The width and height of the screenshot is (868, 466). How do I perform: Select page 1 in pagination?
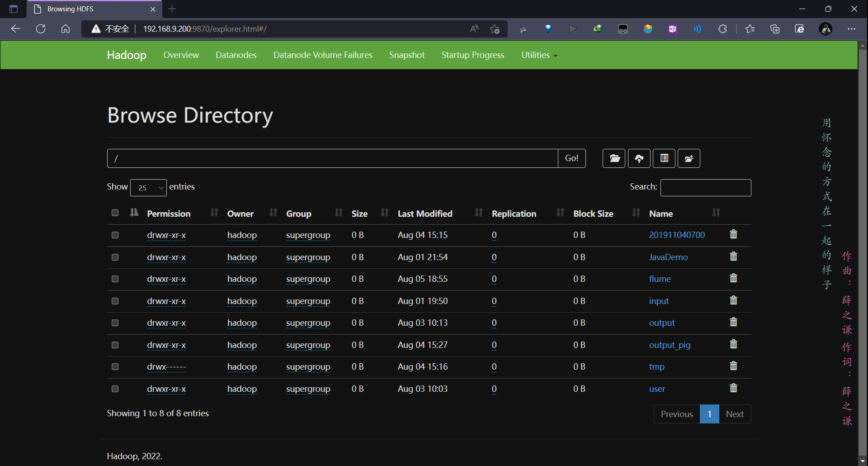[x=709, y=414]
